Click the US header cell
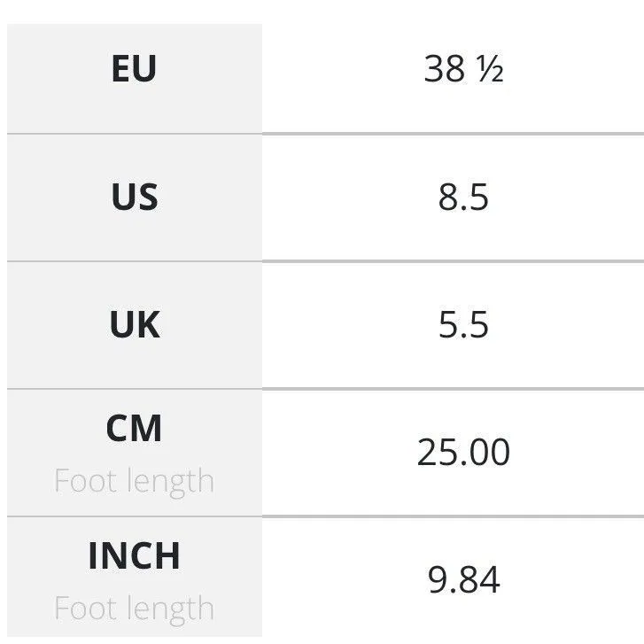This screenshot has height=644, width=644. pos(135,198)
